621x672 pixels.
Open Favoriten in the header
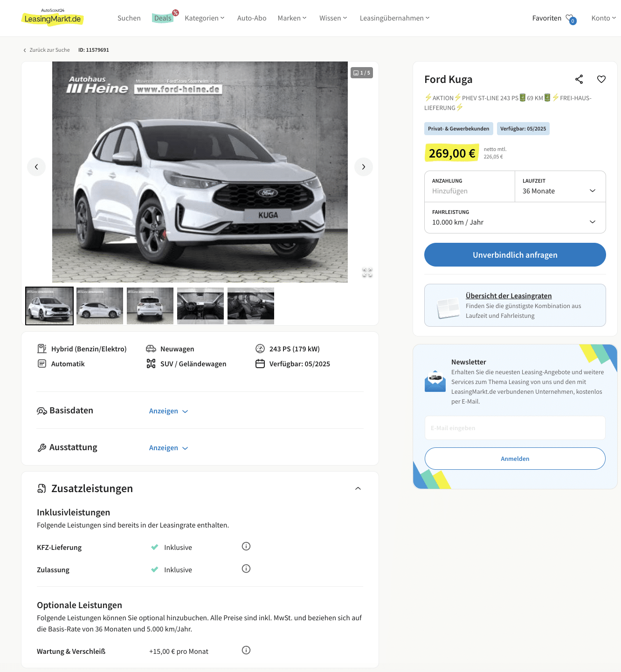[547, 18]
